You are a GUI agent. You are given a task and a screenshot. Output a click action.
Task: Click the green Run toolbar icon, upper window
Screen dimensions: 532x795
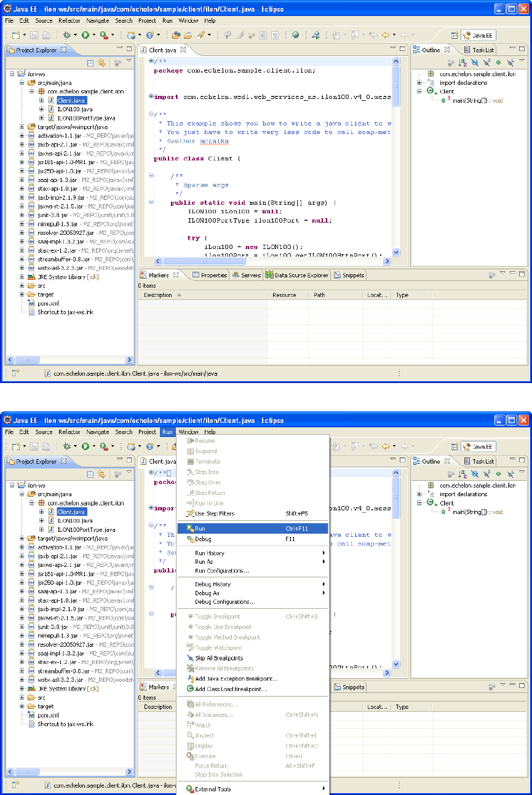pos(85,35)
